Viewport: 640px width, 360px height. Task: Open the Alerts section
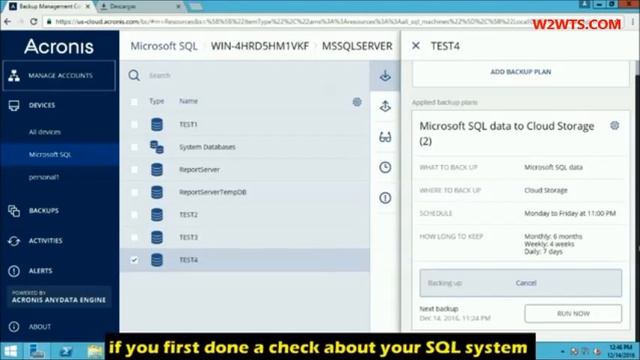point(40,271)
